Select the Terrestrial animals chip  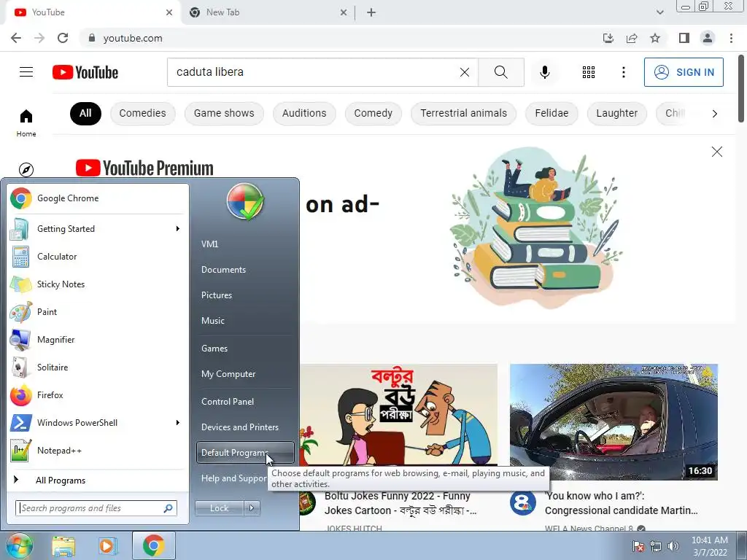point(463,113)
